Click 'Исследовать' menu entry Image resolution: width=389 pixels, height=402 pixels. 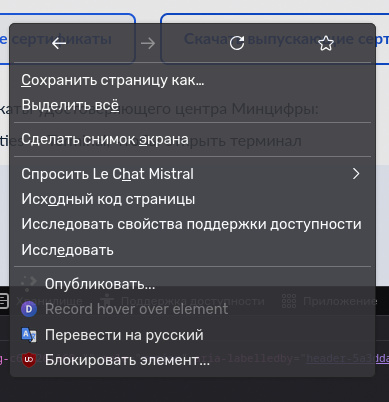(x=192, y=250)
